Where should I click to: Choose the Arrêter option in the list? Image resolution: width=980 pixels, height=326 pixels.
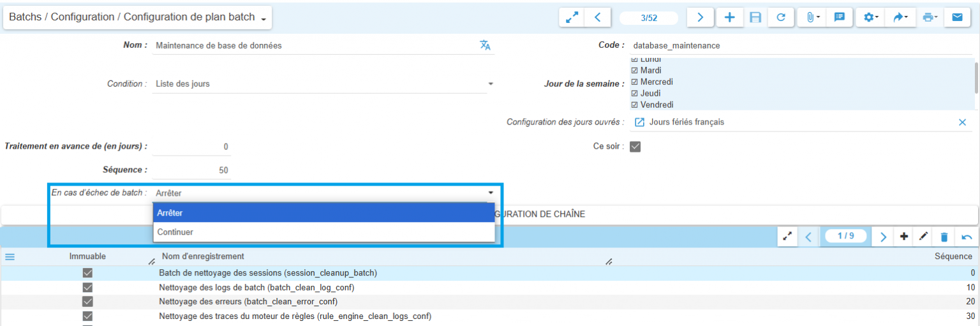pyautogui.click(x=323, y=213)
